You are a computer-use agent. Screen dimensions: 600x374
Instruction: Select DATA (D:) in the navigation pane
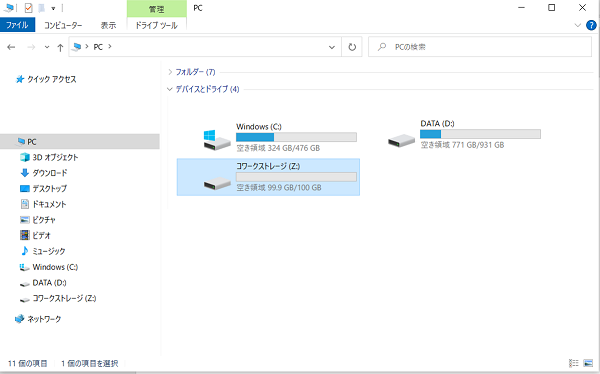pyautogui.click(x=49, y=283)
